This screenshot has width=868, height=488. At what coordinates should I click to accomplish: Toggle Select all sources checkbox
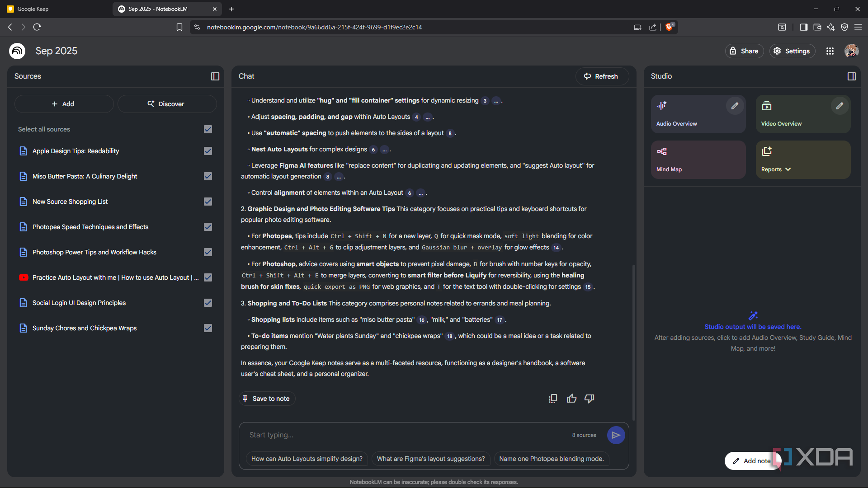[208, 129]
